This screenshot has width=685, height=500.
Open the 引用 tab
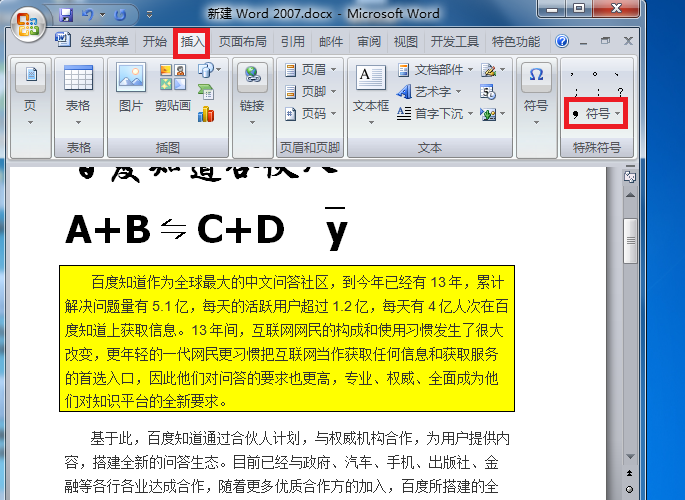pyautogui.click(x=292, y=41)
